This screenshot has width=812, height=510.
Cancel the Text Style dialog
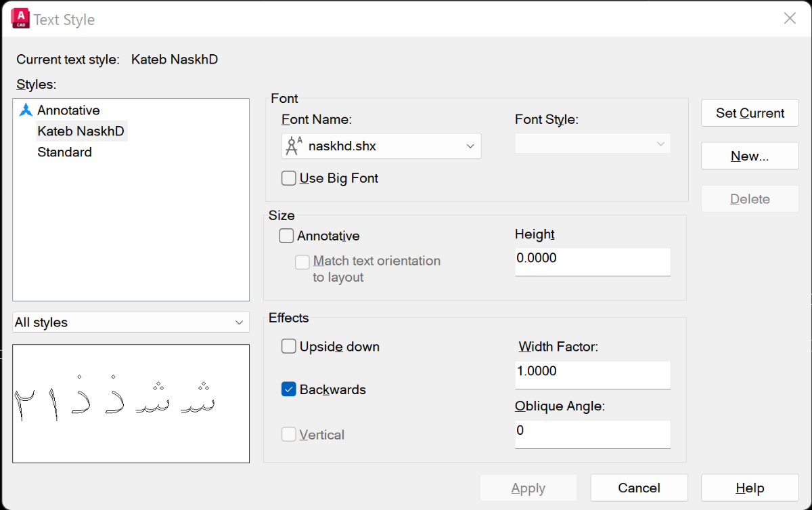point(639,488)
